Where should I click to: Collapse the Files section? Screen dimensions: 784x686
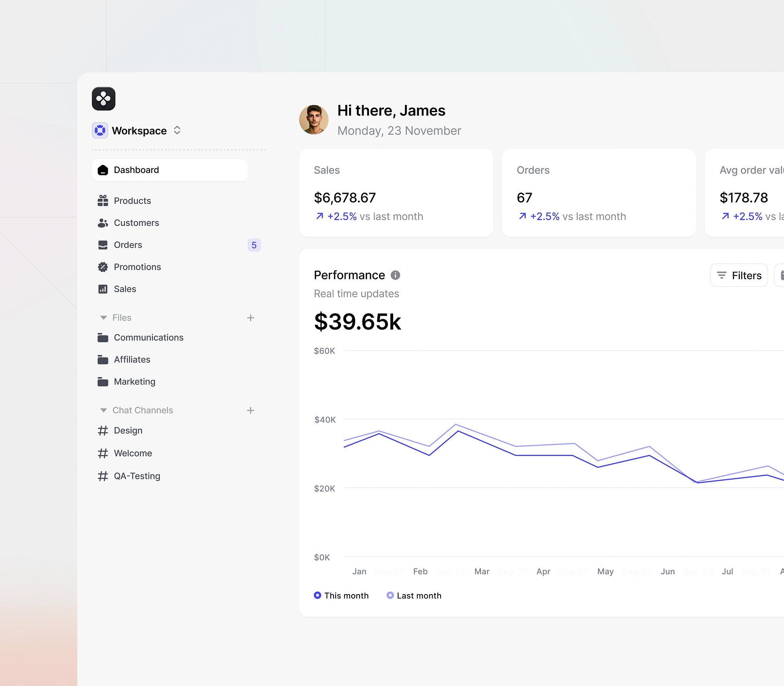pos(103,318)
